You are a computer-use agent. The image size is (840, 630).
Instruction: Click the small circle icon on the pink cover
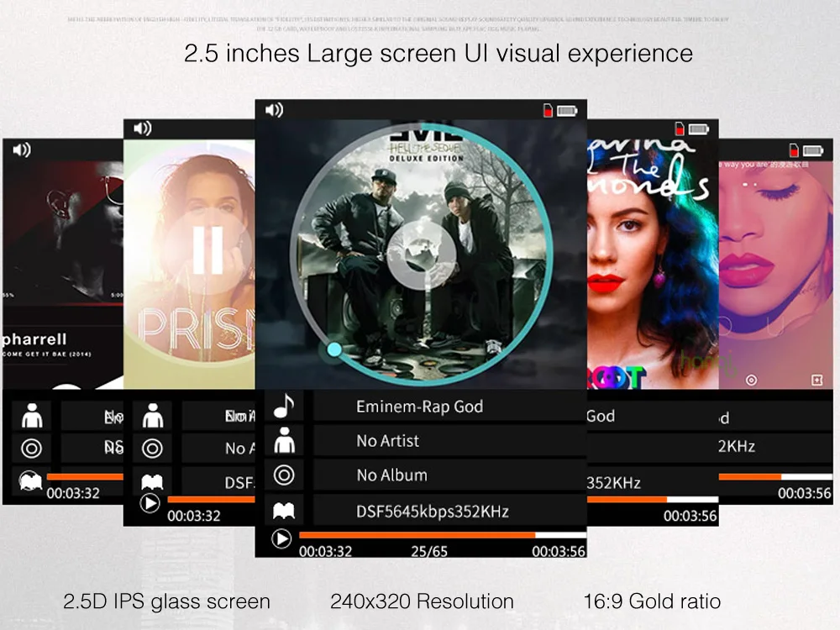752,381
